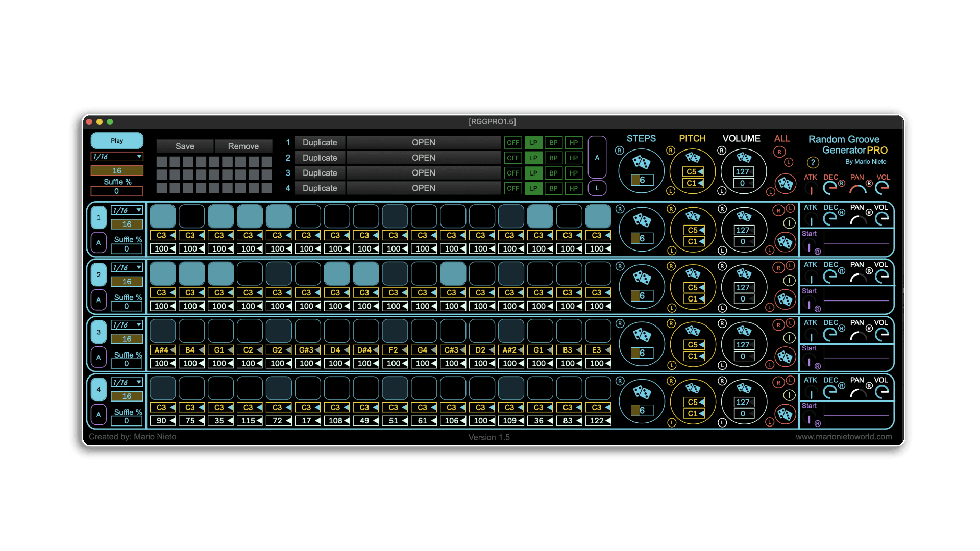Click OPEN to load a sample on row 2
This screenshot has height=551, width=980.
(424, 158)
